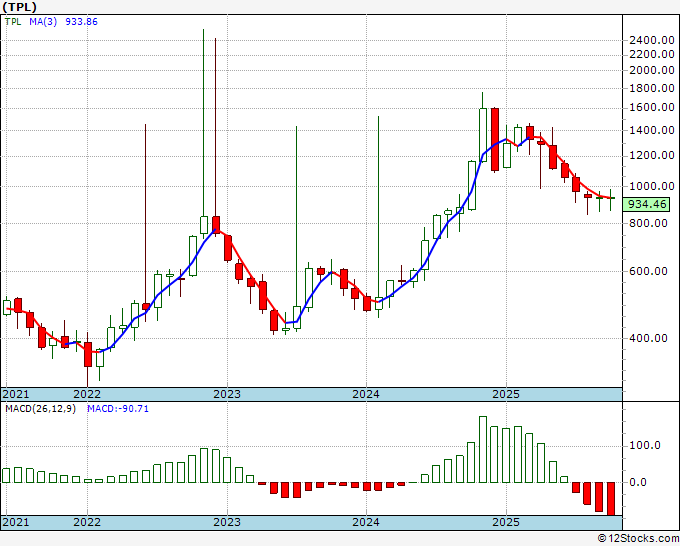Select the 1600.00 price axis label
The height and width of the screenshot is (546, 680).
652,108
